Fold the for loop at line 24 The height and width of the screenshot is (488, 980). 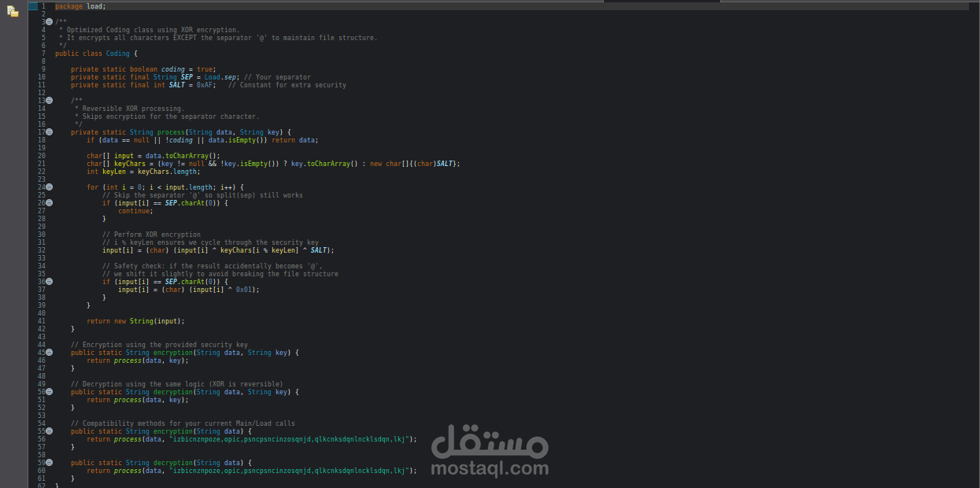click(49, 187)
